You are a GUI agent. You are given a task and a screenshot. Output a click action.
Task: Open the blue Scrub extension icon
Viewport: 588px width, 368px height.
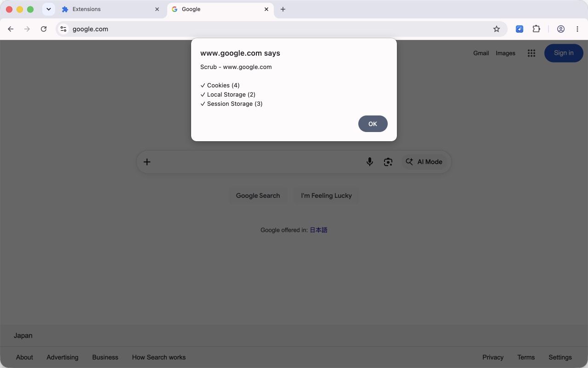tap(520, 29)
